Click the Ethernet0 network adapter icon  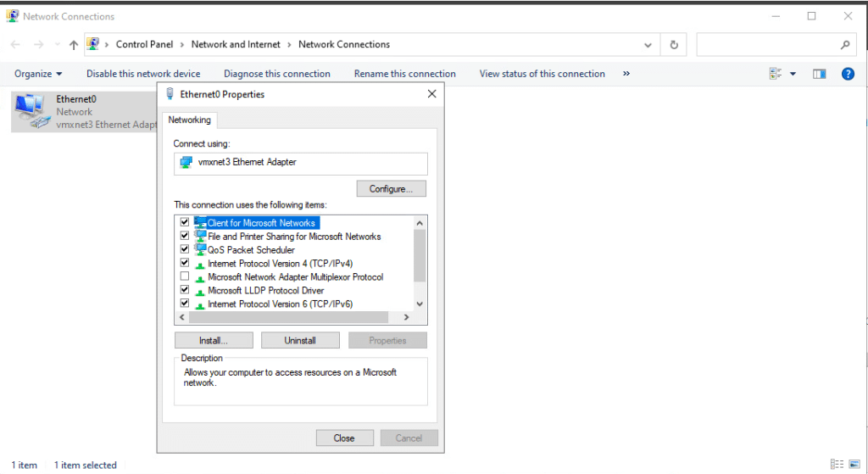(31, 112)
